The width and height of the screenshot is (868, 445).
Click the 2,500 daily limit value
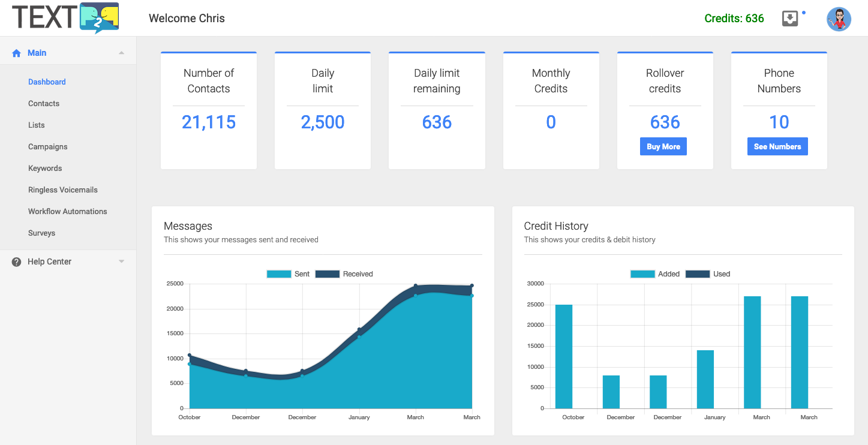323,122
